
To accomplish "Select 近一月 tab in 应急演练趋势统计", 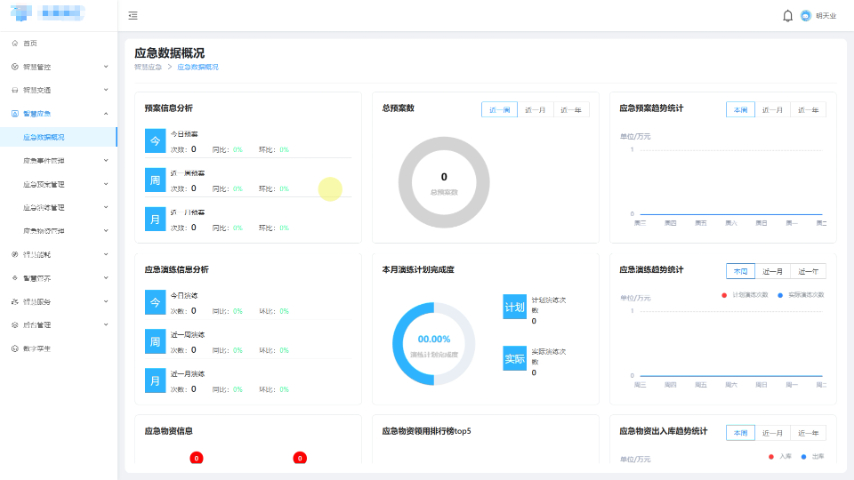I will click(772, 271).
